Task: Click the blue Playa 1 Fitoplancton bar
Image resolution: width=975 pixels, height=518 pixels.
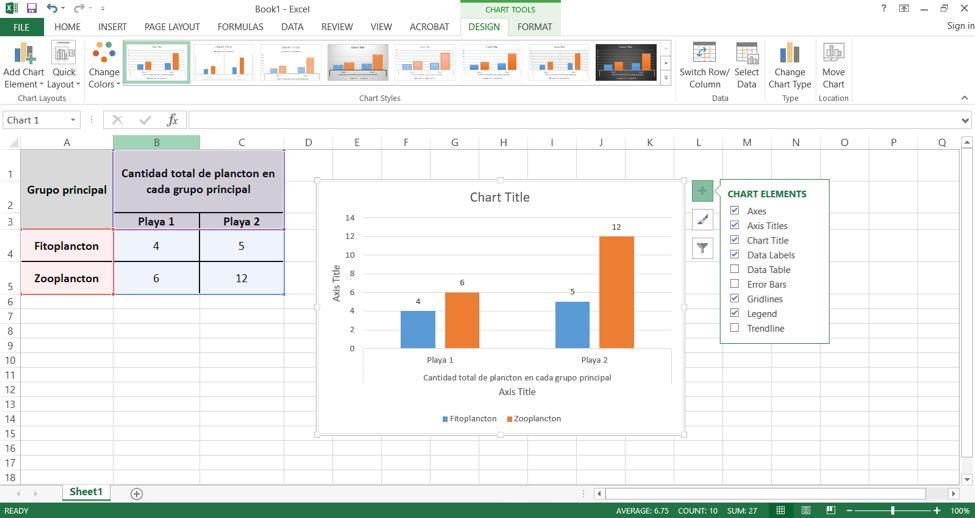Action: click(418, 330)
